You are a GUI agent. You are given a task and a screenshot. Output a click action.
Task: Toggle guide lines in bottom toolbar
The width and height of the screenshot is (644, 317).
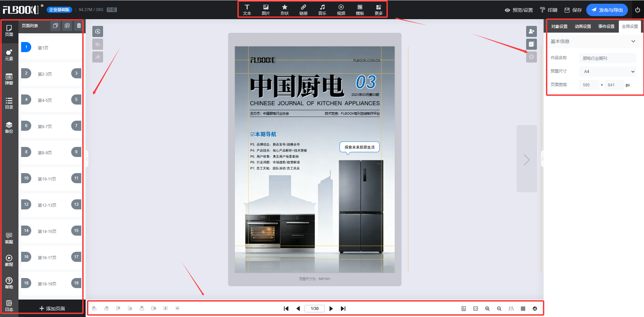tap(511, 309)
